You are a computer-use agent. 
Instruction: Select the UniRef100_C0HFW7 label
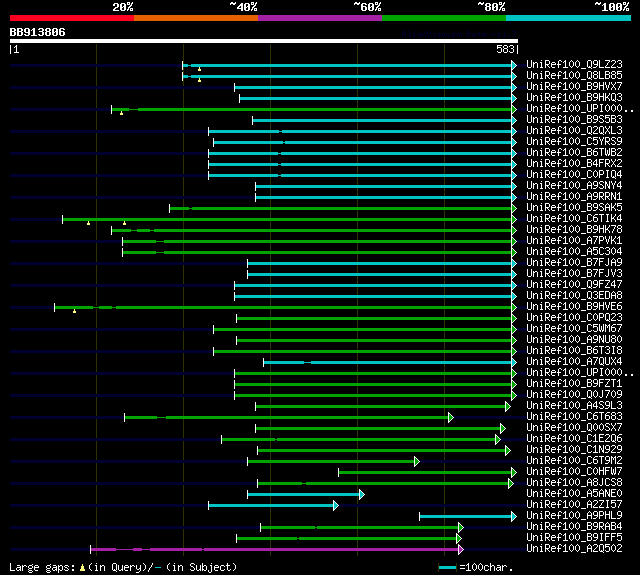pos(574,472)
